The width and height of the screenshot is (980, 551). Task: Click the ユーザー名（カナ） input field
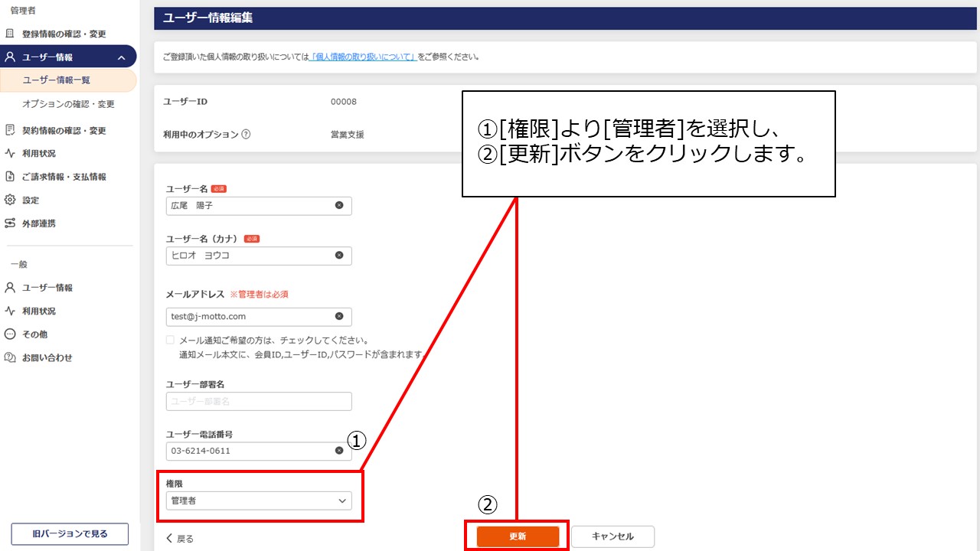point(259,256)
